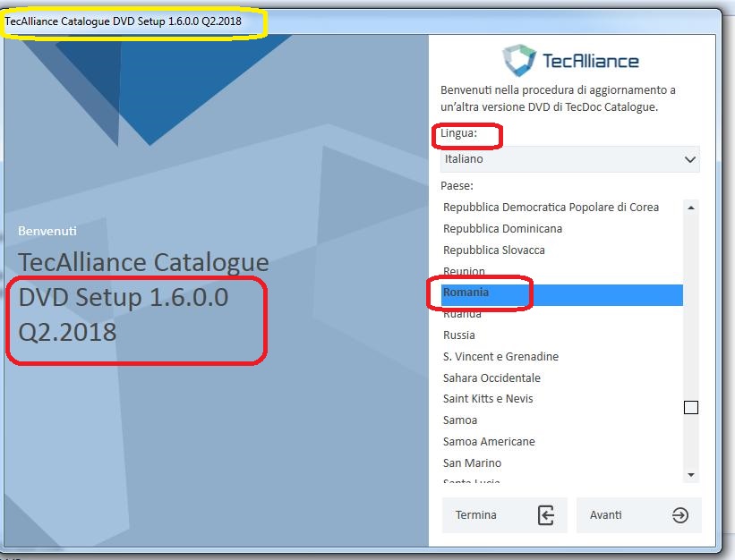Click the exit arrow icon on Termina
Image resolution: width=735 pixels, height=560 pixels.
point(545,515)
